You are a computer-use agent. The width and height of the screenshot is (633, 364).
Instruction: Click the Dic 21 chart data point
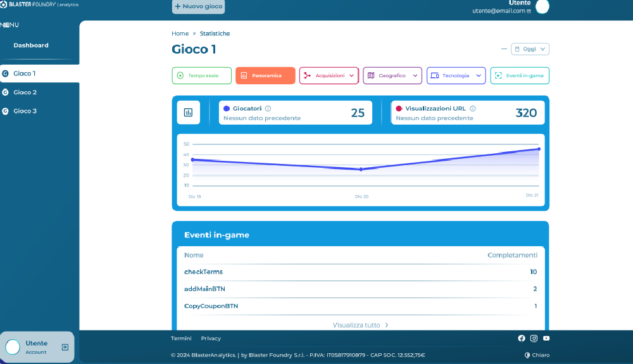539,149
